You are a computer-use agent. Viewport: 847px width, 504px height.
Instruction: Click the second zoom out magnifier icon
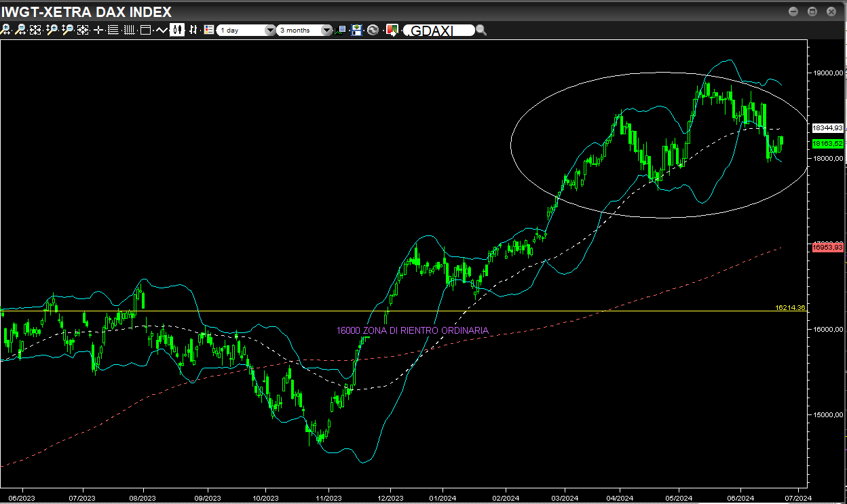tap(67, 30)
